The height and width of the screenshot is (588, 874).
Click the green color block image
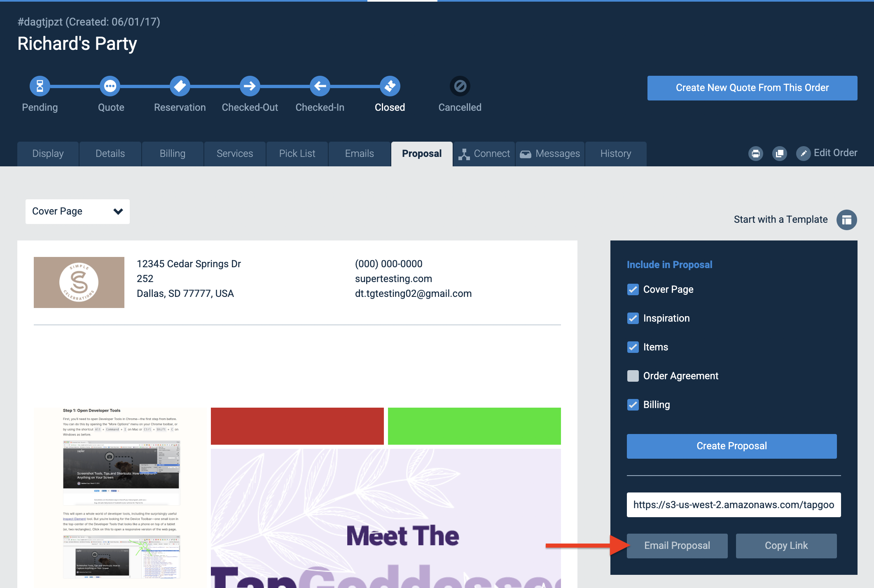474,426
